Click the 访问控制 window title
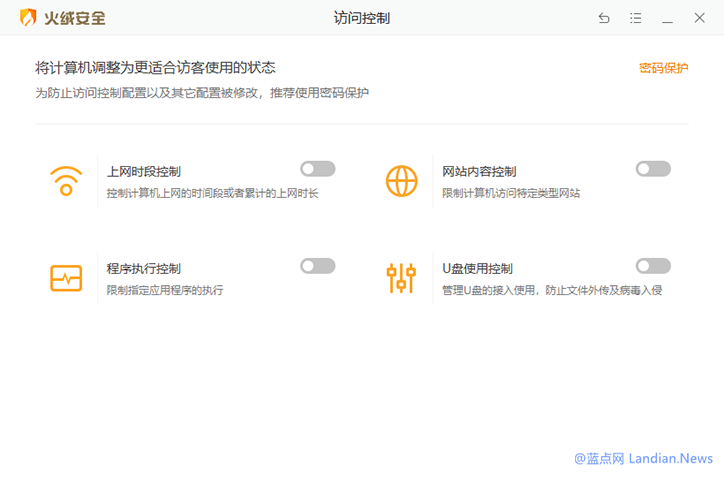 coord(362,18)
